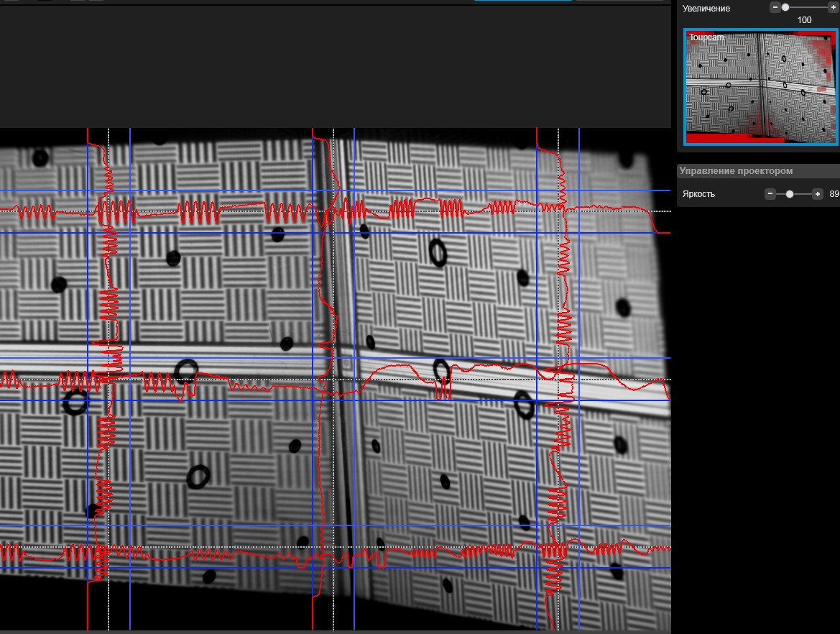Click the bottom-left dotted crosshair intersection

point(109,548)
